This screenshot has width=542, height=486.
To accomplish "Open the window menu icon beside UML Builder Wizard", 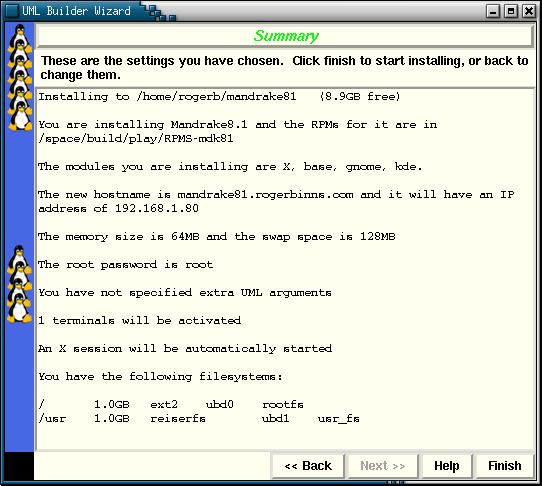I will [11, 11].
